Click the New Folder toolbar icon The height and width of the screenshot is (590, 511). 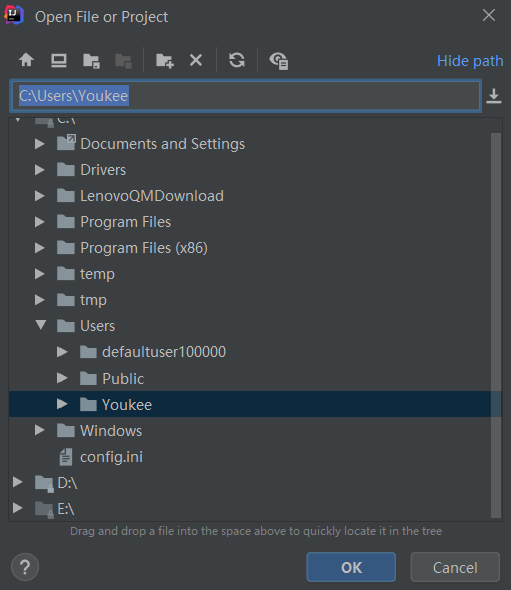(165, 61)
